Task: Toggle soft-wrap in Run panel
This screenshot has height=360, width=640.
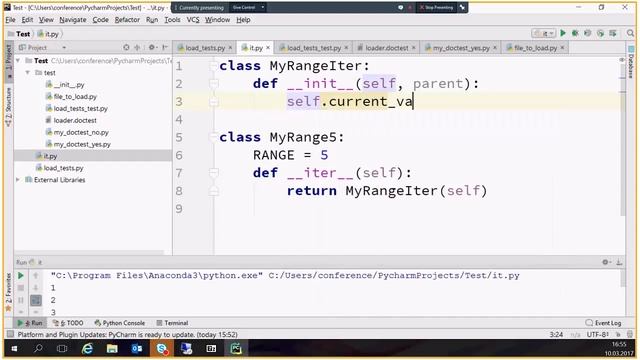Action: [36, 300]
